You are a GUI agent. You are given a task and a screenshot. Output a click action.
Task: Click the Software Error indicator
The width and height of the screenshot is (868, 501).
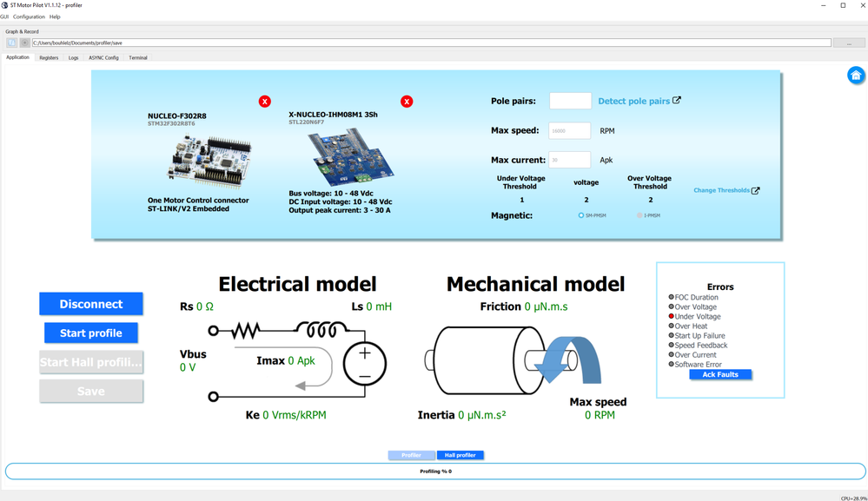(671, 364)
